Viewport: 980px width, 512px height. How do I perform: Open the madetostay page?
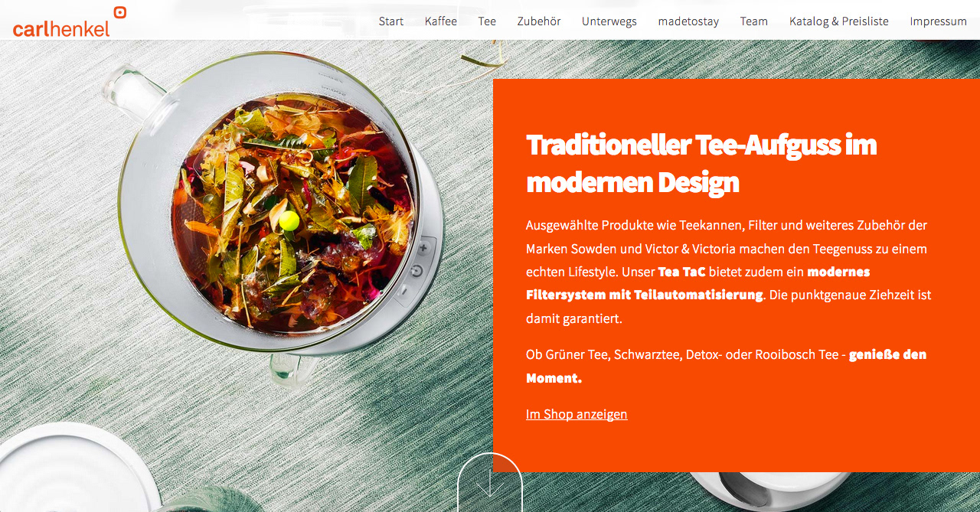(688, 21)
